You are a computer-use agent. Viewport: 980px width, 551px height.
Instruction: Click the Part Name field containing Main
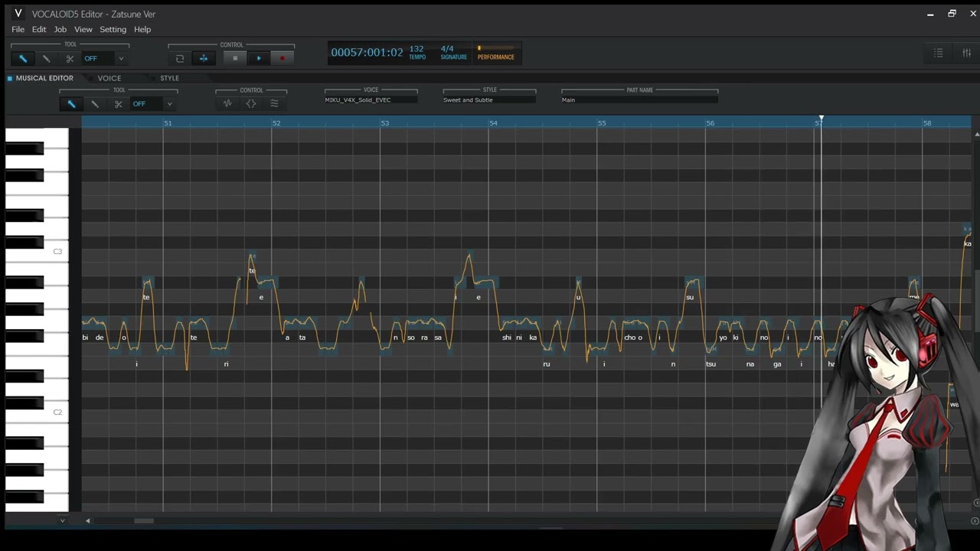639,100
